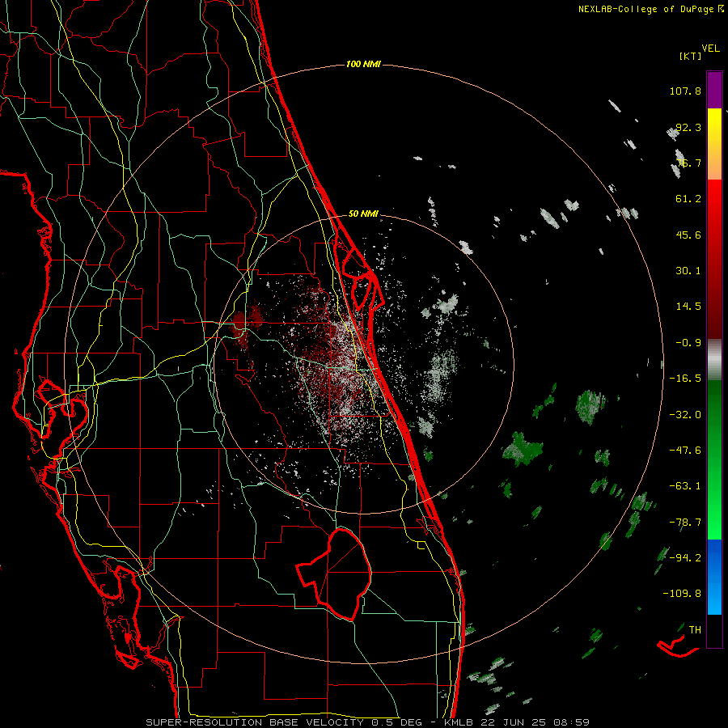Select the 76.7 legend value

tap(688, 163)
